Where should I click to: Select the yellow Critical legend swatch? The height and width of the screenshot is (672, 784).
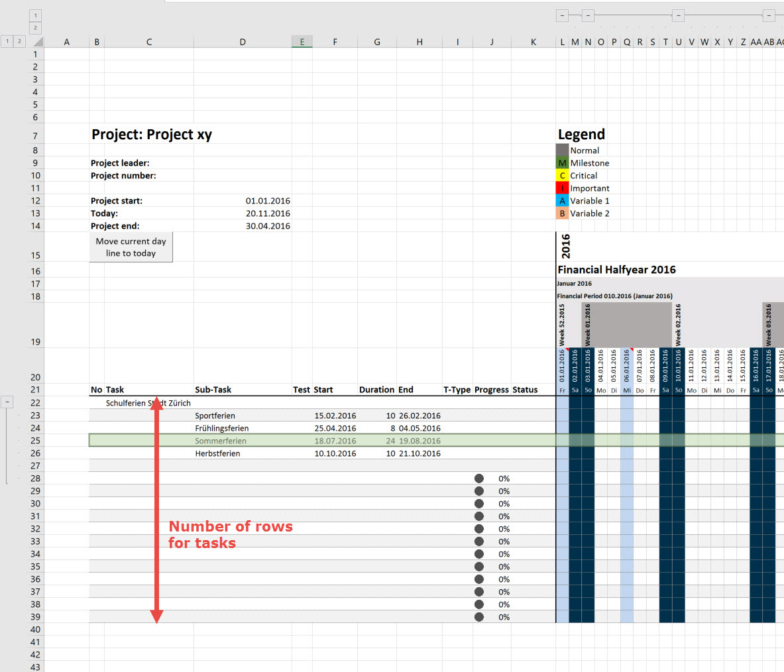coord(562,176)
